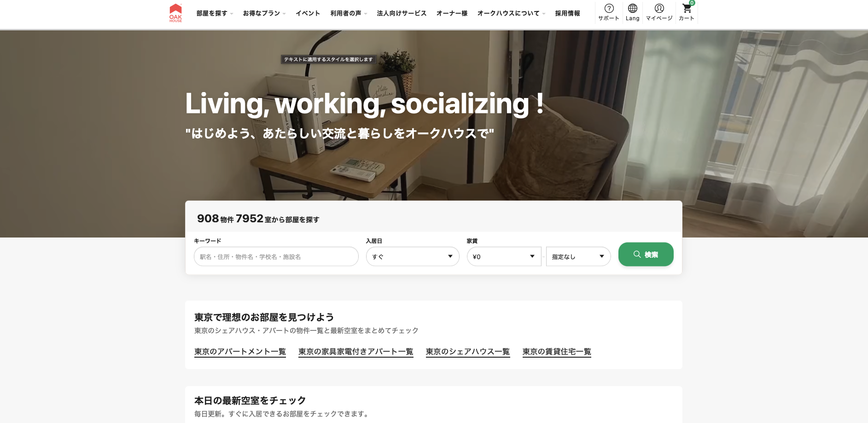
Task: Open the 採用情報 navigation link
Action: coord(567,13)
